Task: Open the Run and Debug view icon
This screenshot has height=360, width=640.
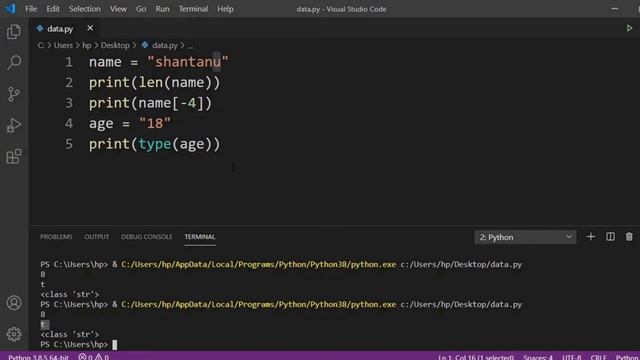Action: point(14,125)
